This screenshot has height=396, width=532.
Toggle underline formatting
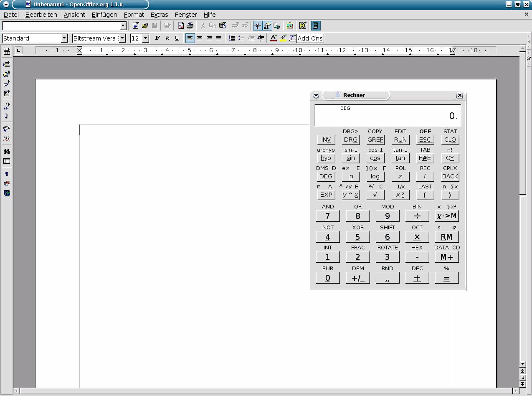[x=177, y=38]
